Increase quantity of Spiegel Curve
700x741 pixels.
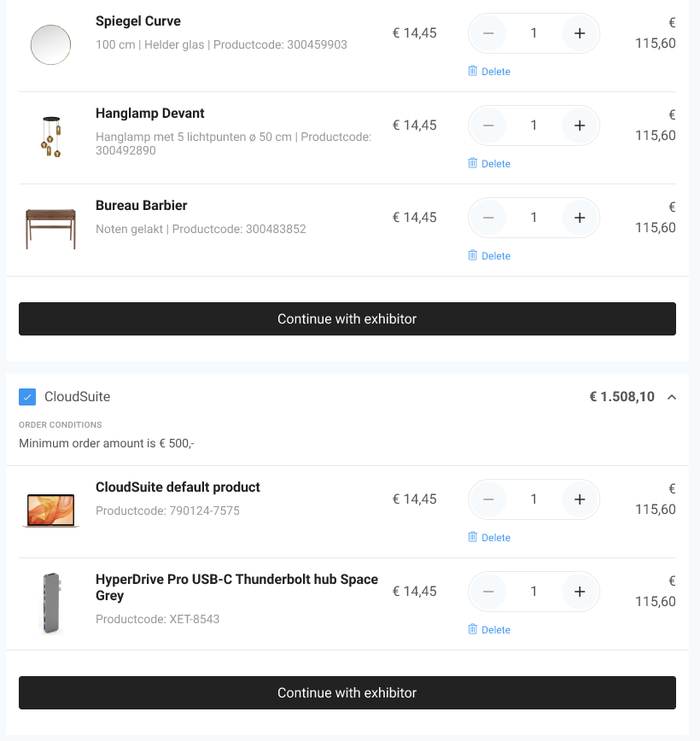tap(580, 33)
